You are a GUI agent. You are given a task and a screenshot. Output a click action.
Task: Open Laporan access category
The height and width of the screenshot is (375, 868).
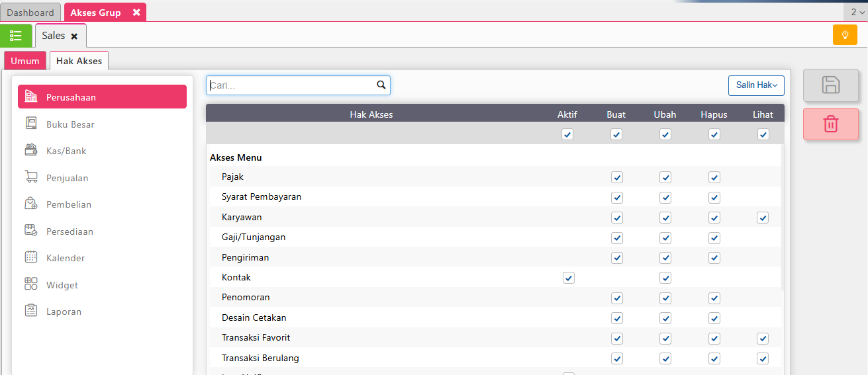click(64, 312)
